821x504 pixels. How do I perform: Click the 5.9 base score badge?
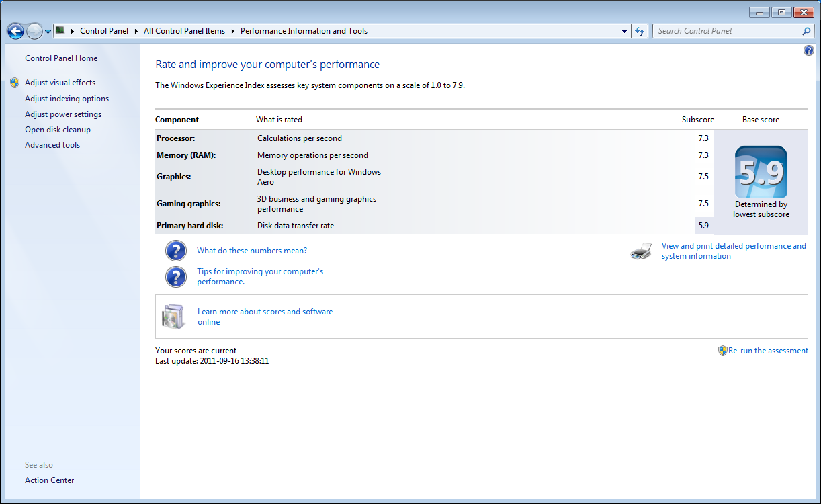(x=761, y=173)
